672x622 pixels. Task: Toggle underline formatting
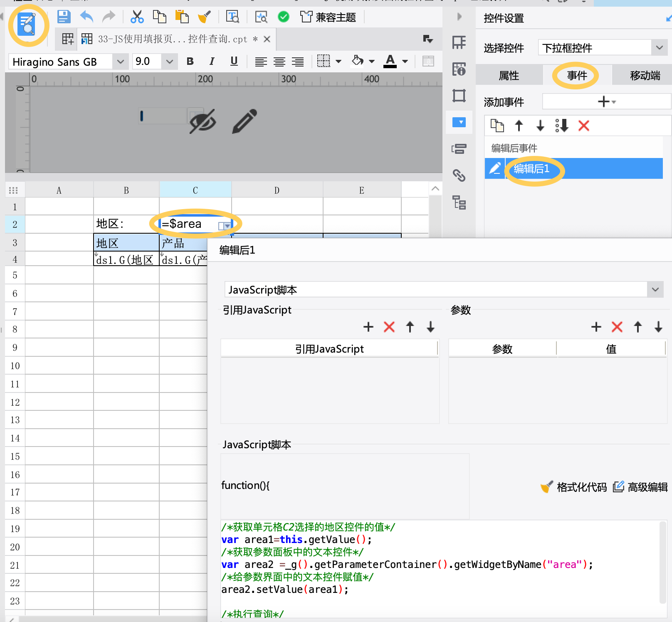234,62
